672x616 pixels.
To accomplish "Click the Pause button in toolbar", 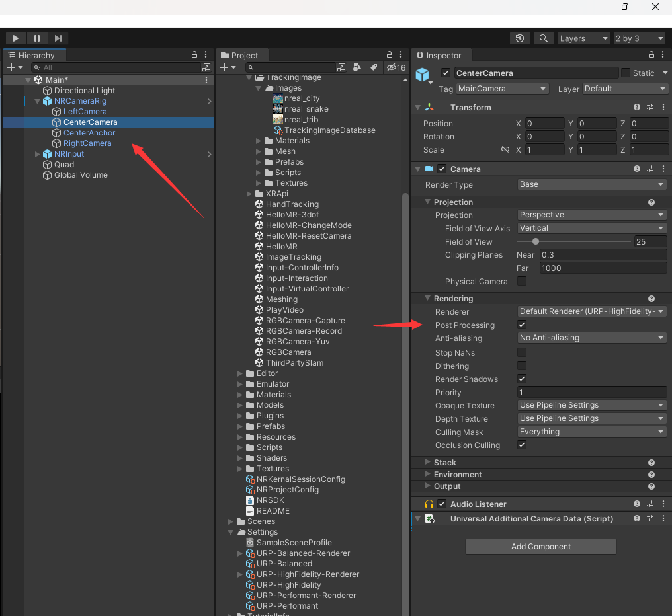I will click(37, 38).
